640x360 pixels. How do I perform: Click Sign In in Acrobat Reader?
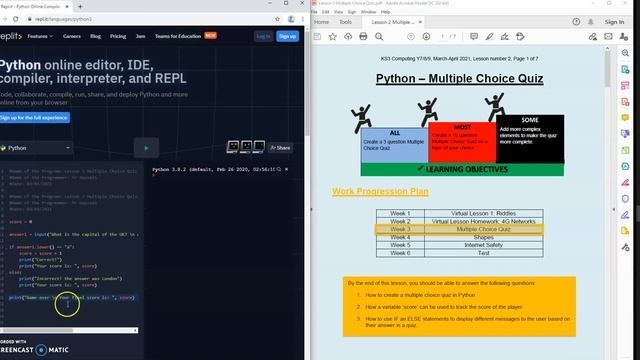[614, 22]
